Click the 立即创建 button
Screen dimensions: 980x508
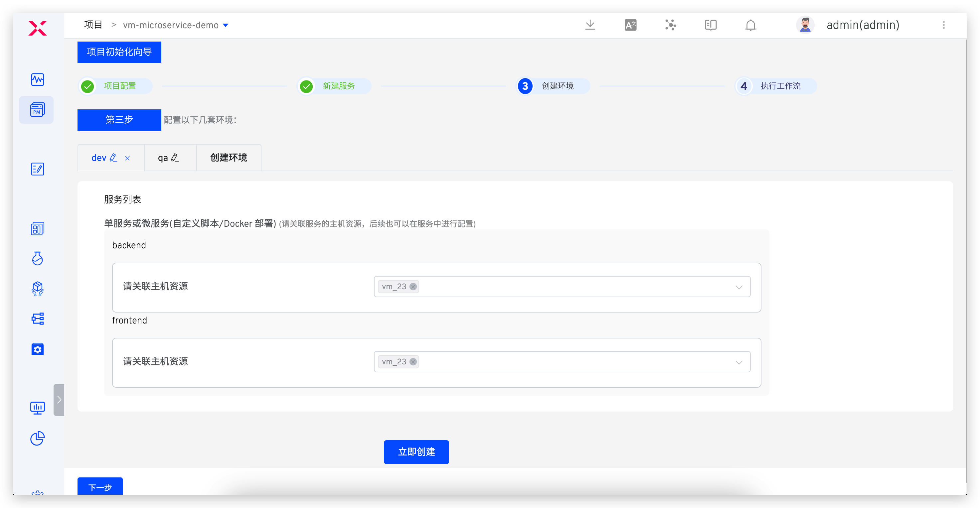[x=416, y=452]
